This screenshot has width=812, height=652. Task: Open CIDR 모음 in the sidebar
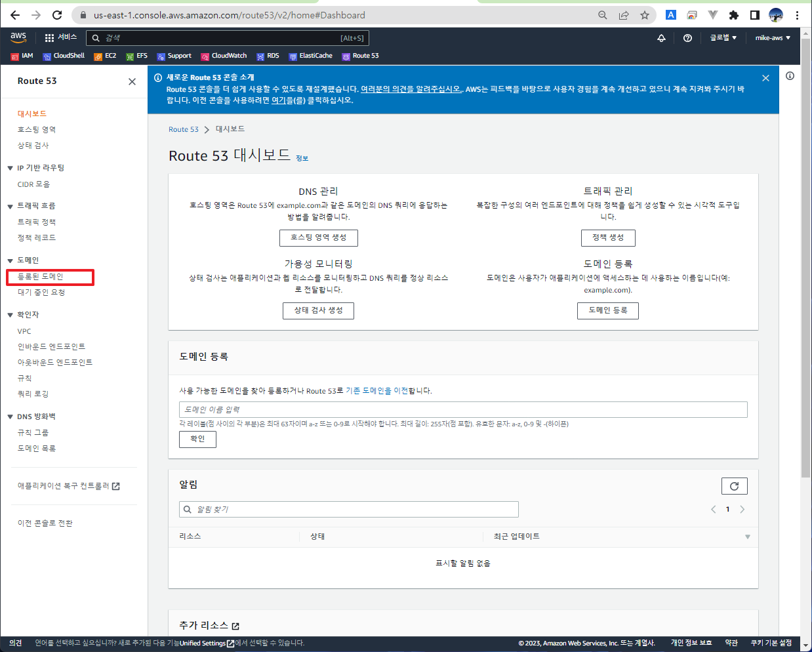[33, 184]
